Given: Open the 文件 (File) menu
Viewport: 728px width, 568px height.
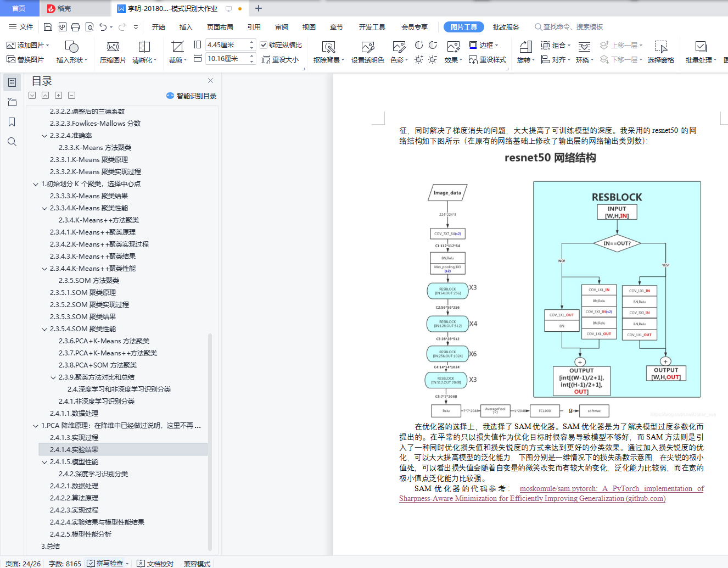Looking at the screenshot, I should click(x=21, y=27).
